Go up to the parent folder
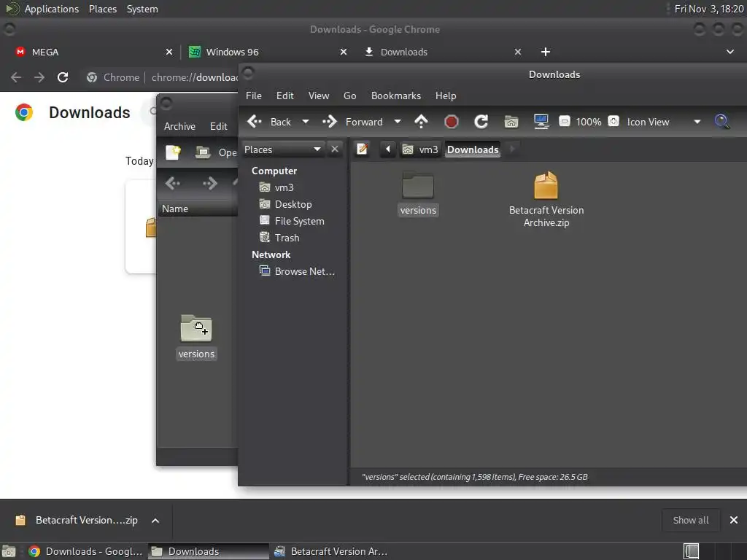The height and width of the screenshot is (560, 747). [421, 122]
